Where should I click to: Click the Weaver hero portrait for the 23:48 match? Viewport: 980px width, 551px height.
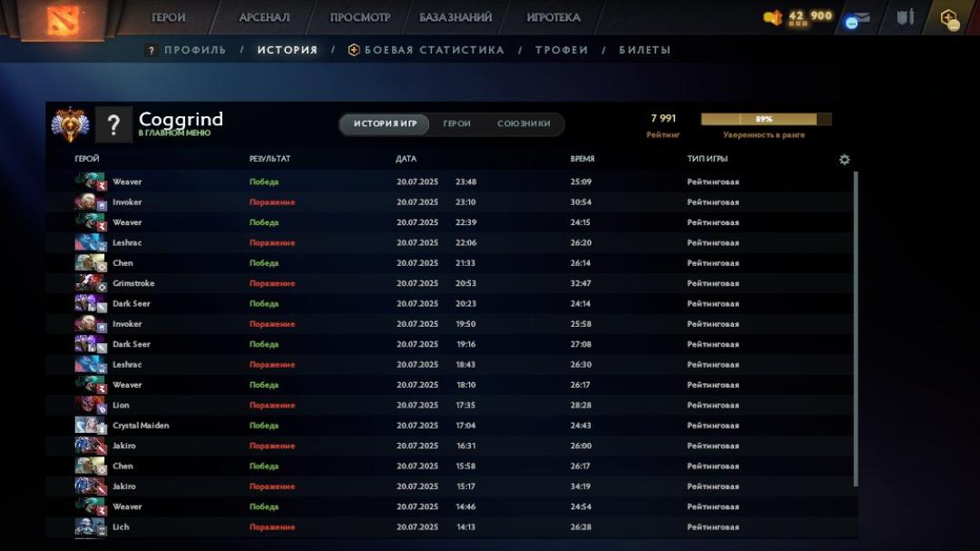click(91, 182)
